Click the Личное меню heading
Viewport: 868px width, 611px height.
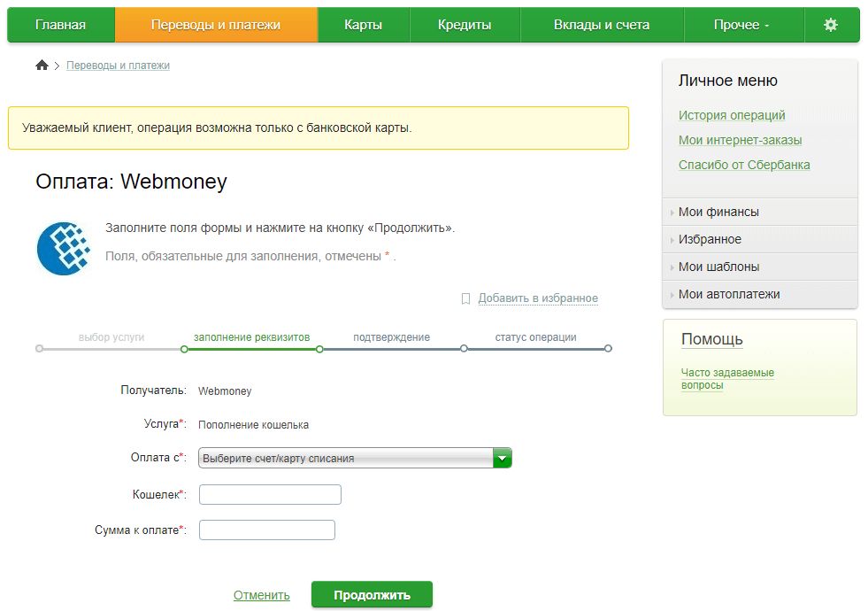tap(728, 81)
